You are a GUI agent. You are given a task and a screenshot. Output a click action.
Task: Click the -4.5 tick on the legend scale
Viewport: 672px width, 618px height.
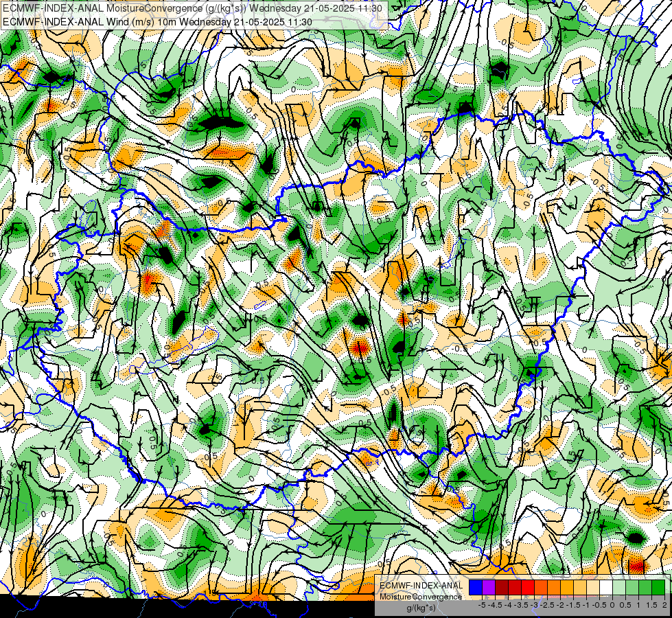(495, 605)
